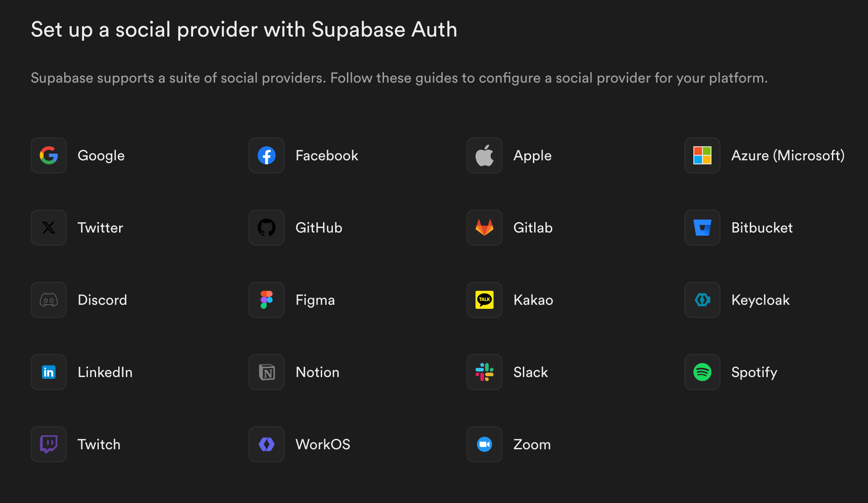Click the Google logo icon

tap(49, 155)
